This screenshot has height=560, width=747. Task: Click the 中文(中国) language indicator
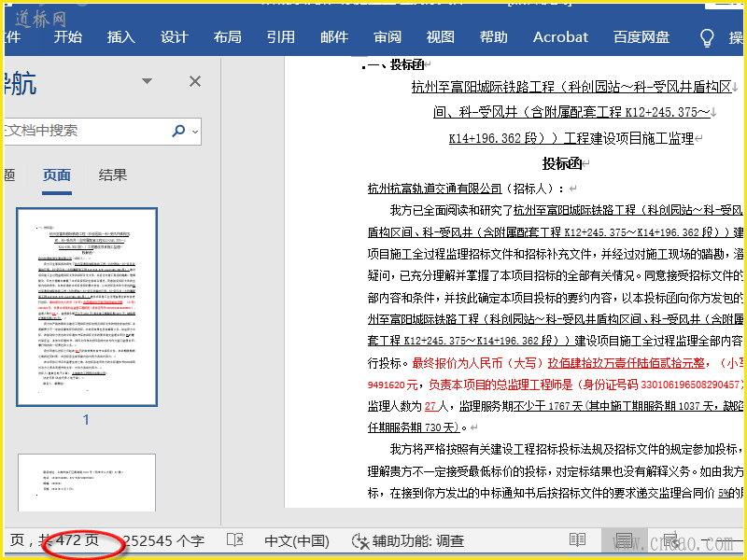(x=297, y=540)
